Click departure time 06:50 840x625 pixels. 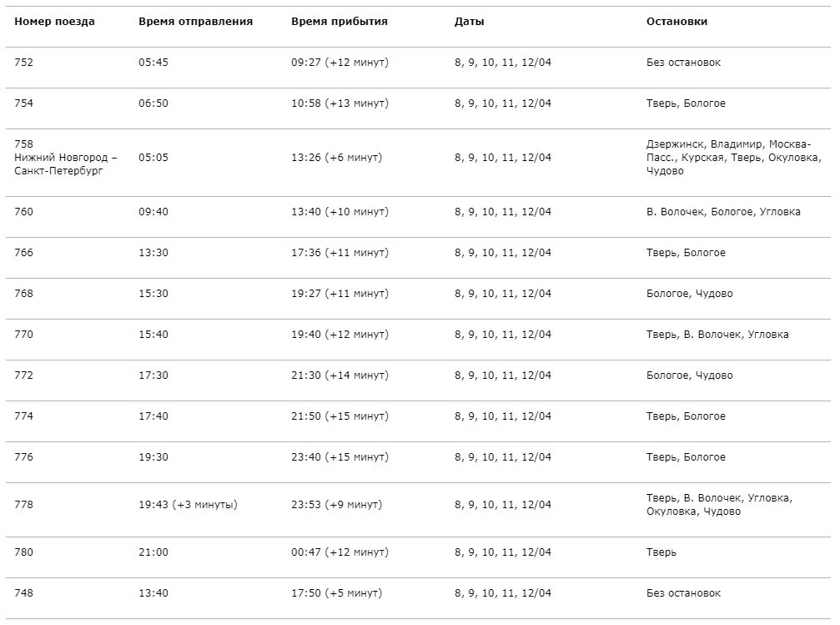click(153, 103)
